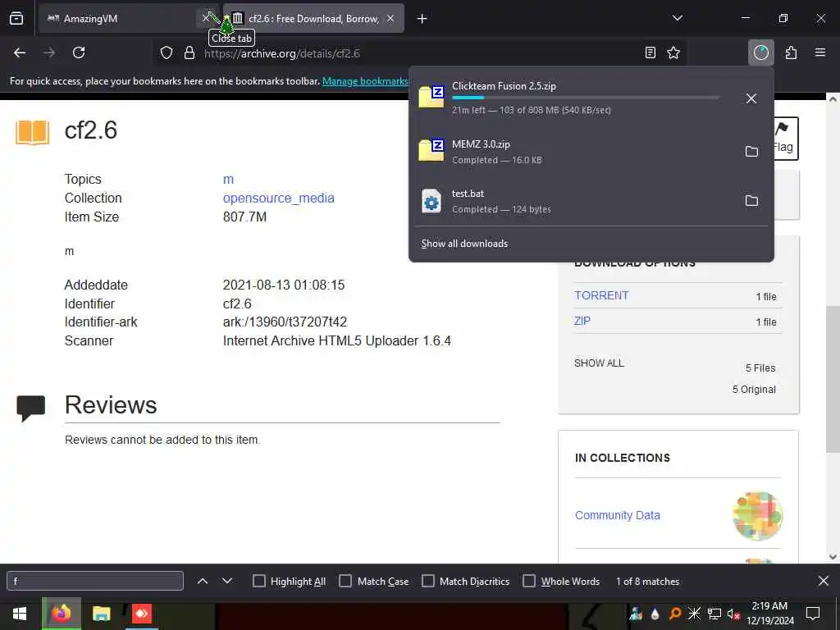This screenshot has width=840, height=630.
Task: Bookmark this page with the star icon
Action: click(x=673, y=52)
